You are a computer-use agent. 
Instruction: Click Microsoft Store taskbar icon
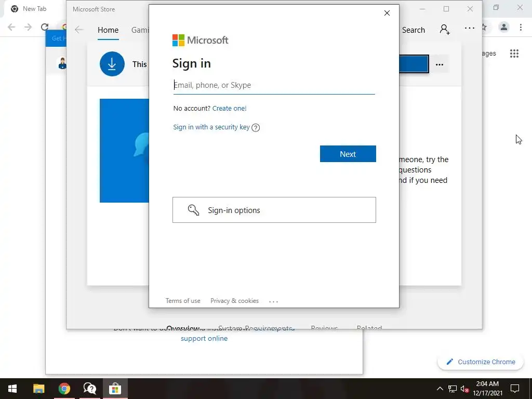[115, 389]
